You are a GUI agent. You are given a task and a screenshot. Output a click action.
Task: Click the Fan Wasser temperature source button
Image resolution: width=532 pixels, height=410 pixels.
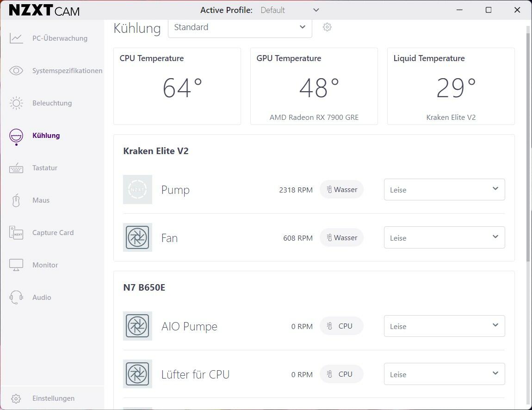(342, 237)
